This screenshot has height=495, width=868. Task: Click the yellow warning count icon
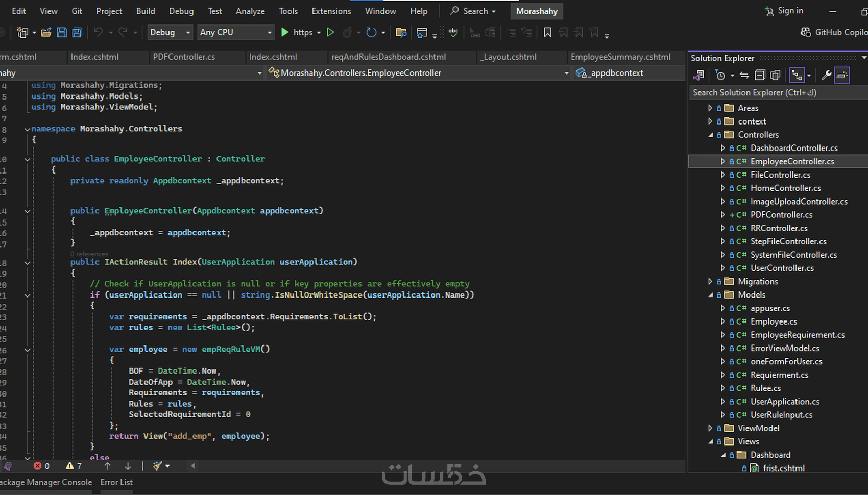tap(70, 466)
